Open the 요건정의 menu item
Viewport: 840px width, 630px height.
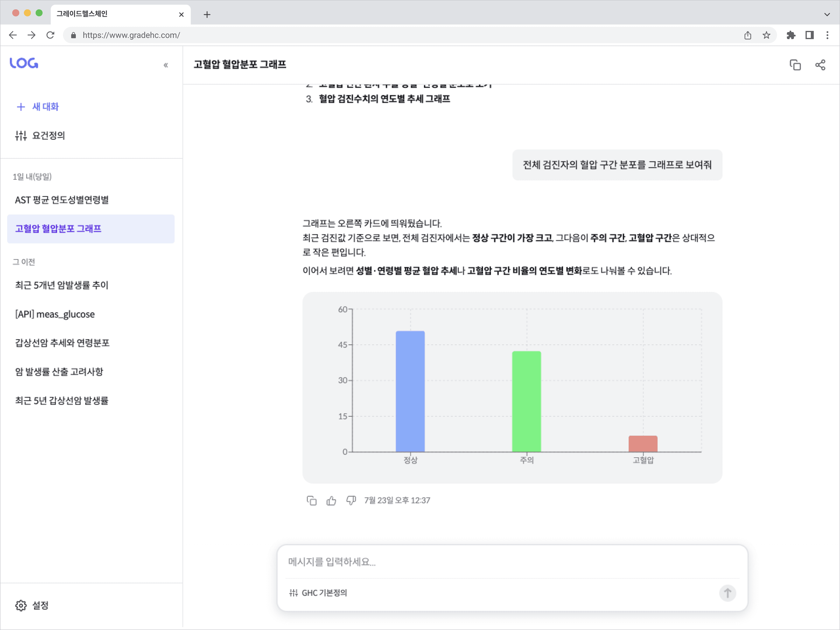[40, 136]
